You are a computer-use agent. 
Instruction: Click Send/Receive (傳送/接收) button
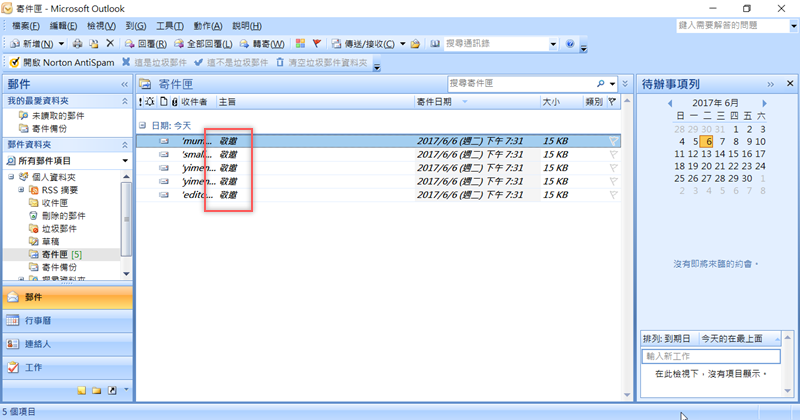point(363,44)
